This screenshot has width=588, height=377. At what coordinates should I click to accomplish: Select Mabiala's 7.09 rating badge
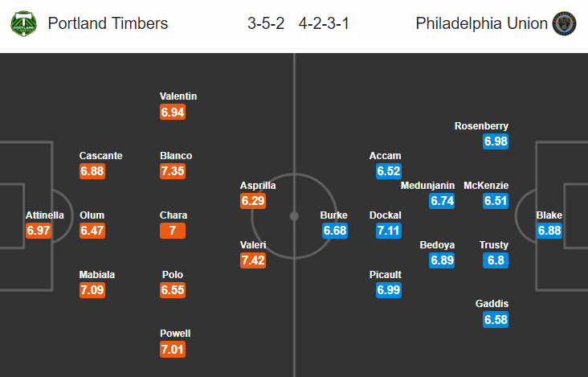tap(92, 290)
